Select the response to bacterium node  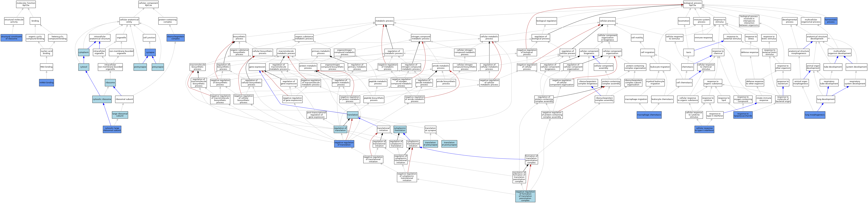pos(783,83)
